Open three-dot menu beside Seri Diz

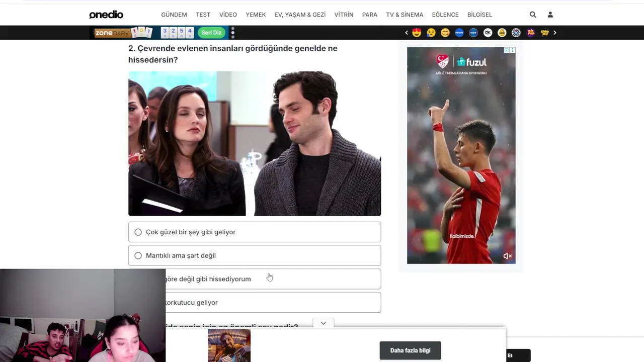pos(232,33)
